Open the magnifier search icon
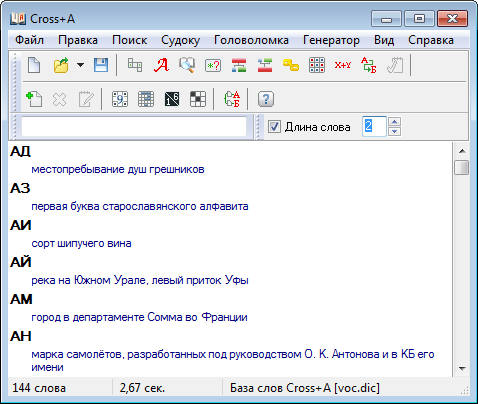 pos(187,65)
